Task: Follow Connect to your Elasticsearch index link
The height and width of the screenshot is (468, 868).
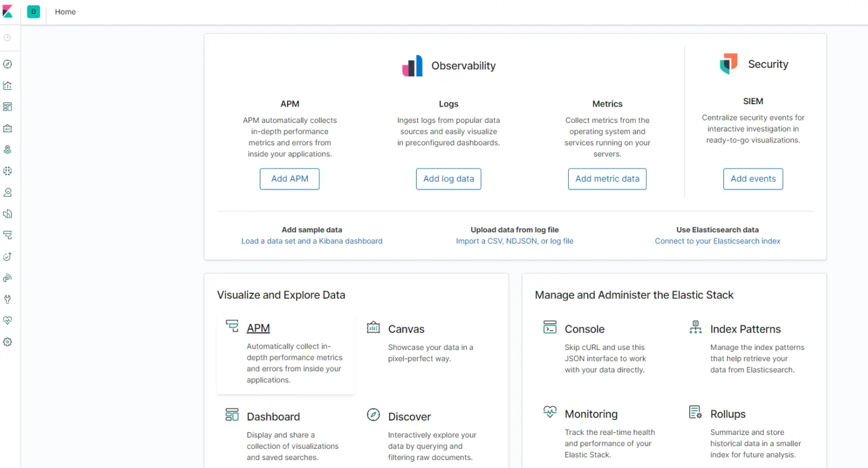Action: tap(718, 241)
